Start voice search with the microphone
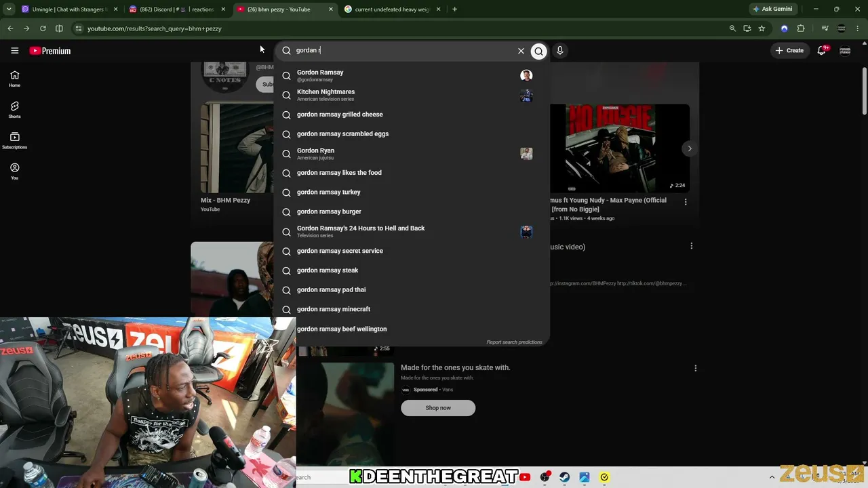 click(x=559, y=50)
